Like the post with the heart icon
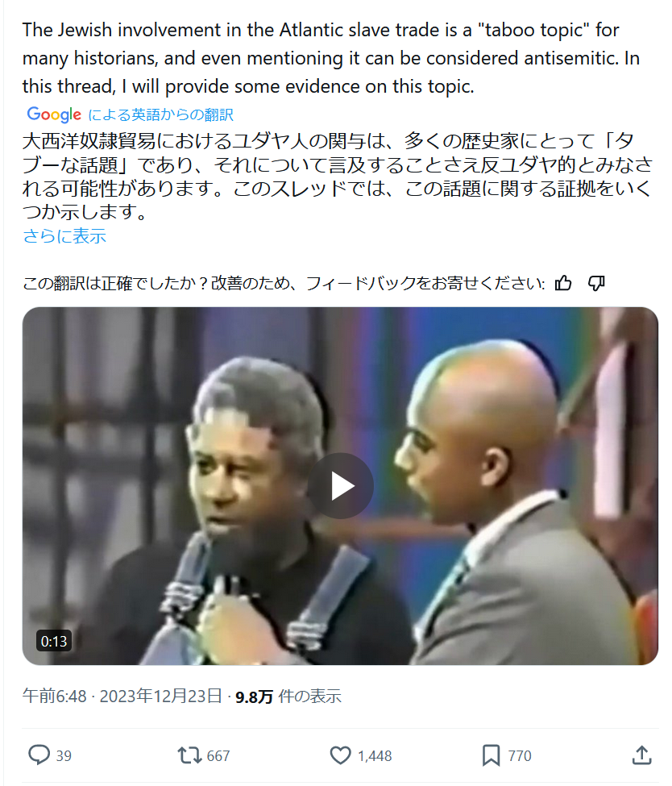 click(x=340, y=755)
